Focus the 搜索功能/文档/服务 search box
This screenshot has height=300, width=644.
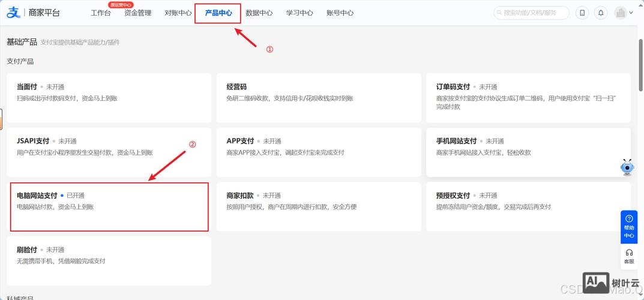coord(531,13)
